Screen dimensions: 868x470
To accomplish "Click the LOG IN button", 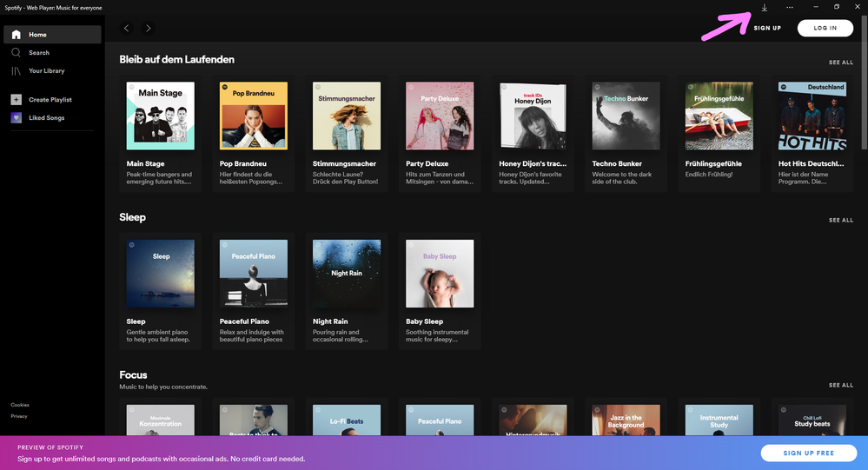I will 825,28.
